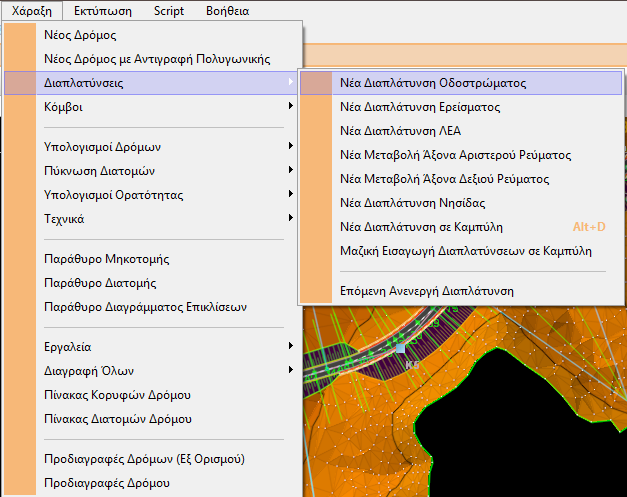627x497 pixels.
Task: Open Προδιαγραφές Δρόμων (Εξ Ορισμού)
Action: (x=152, y=459)
